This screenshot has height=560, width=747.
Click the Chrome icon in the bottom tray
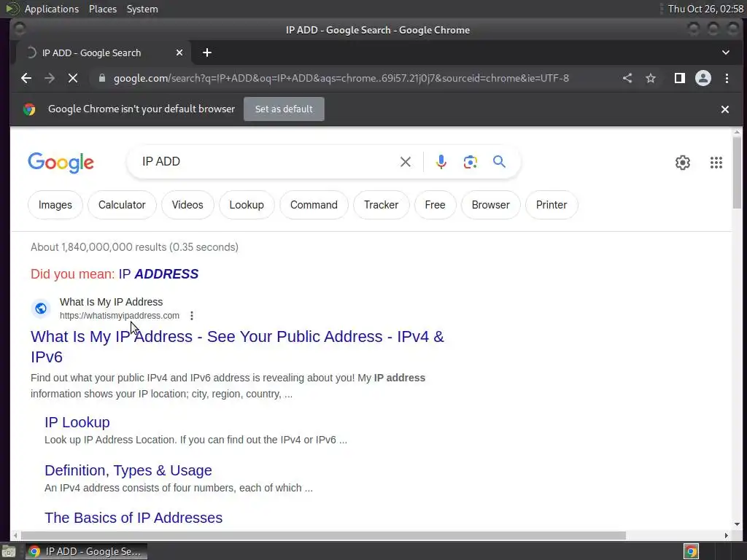tap(692, 551)
